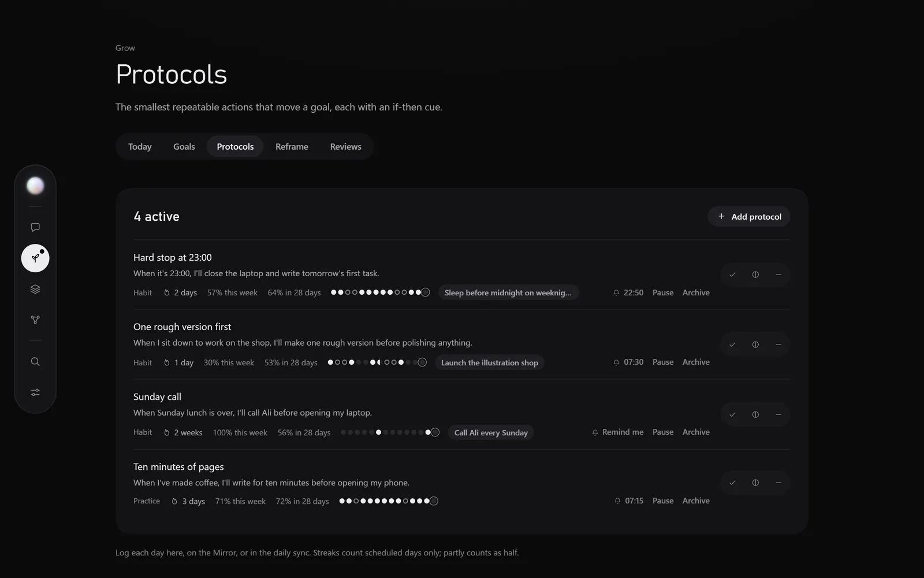Open the graph nodes icon in sidebar

tap(35, 320)
